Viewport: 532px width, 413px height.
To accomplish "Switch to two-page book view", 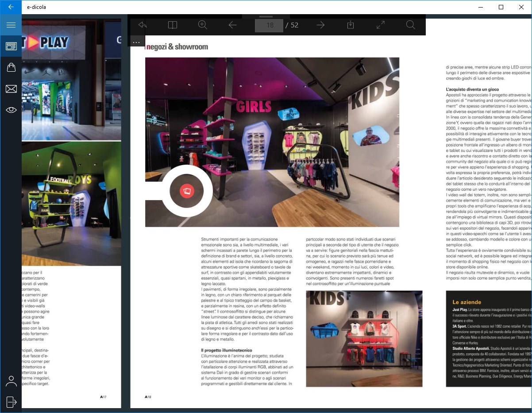I will point(173,25).
